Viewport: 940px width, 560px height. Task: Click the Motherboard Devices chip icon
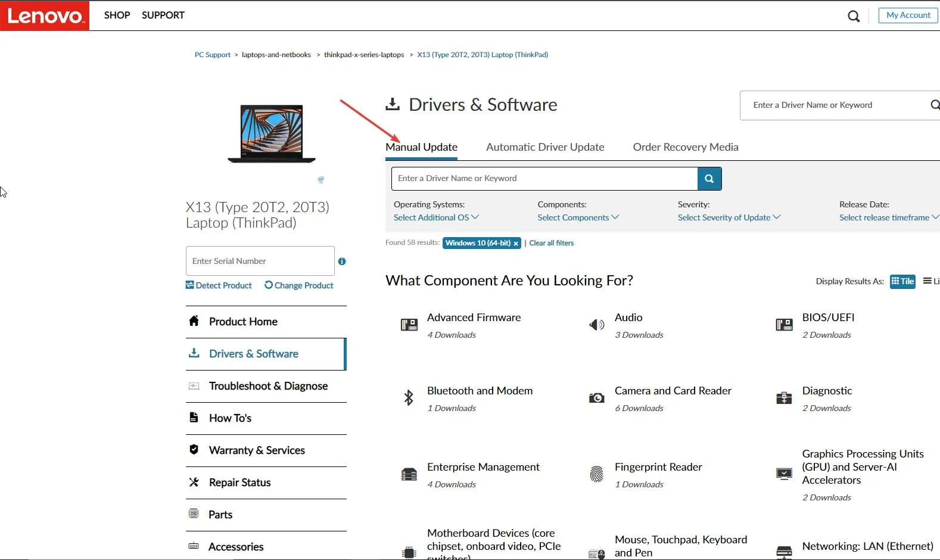409,552
